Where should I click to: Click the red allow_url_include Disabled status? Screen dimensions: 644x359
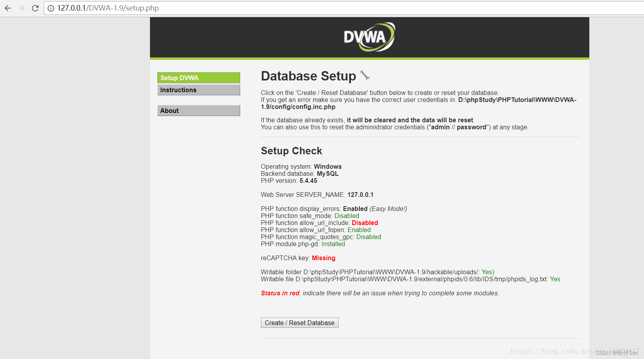click(365, 223)
